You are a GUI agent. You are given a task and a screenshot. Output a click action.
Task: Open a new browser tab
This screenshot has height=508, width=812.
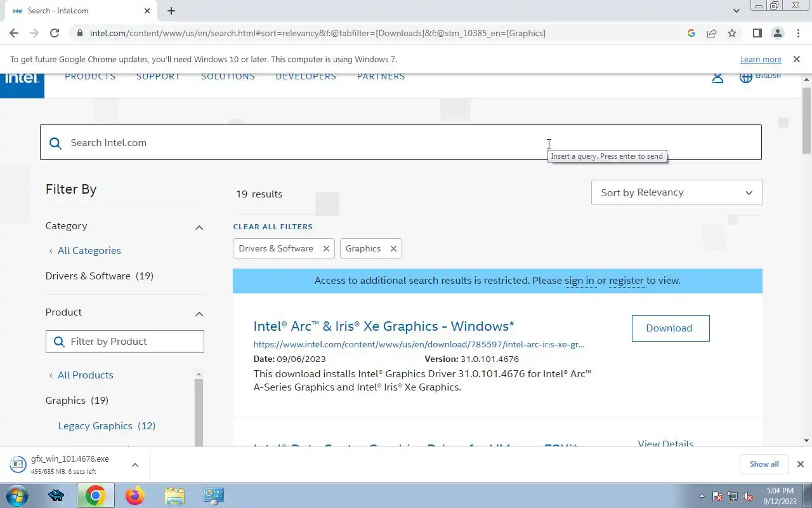coord(171,11)
